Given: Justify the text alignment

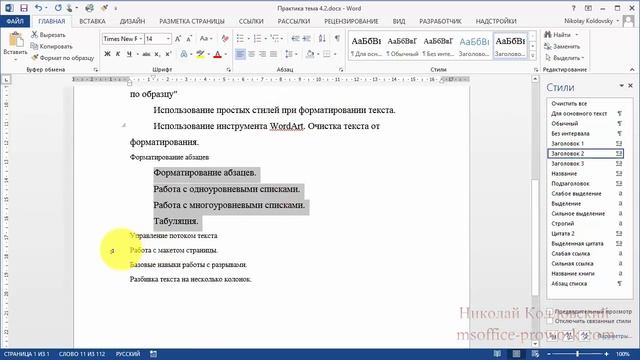Looking at the screenshot, I should 273,54.
